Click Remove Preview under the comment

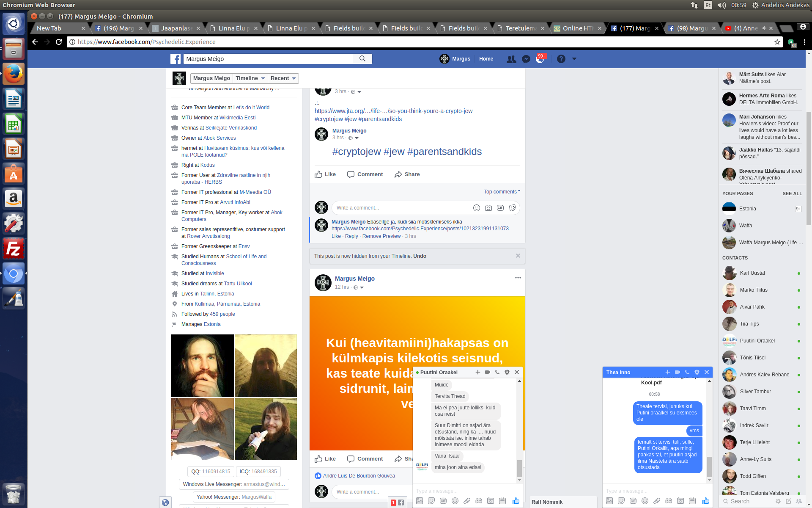(381, 236)
